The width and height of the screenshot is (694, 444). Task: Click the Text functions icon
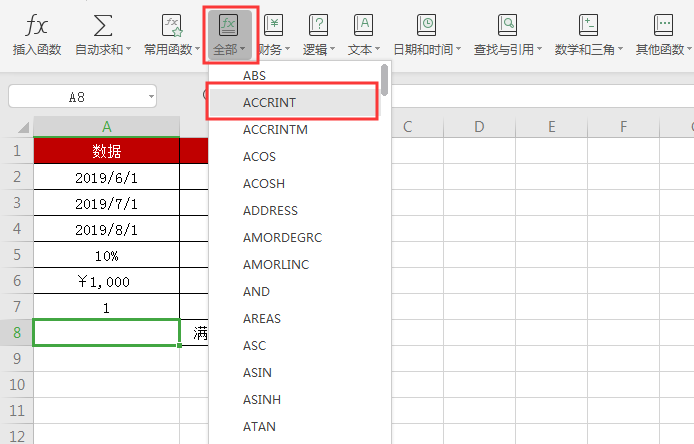coord(363,25)
